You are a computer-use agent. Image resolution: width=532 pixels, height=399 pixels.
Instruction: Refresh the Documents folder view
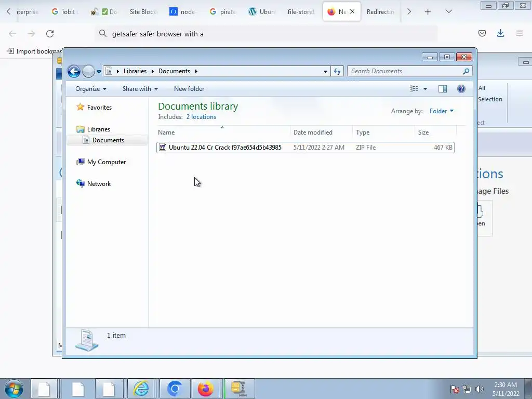337,71
